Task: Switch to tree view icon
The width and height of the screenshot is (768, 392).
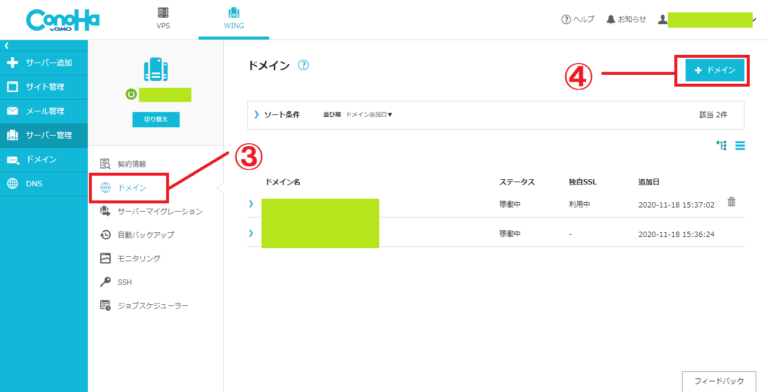Action: (722, 146)
